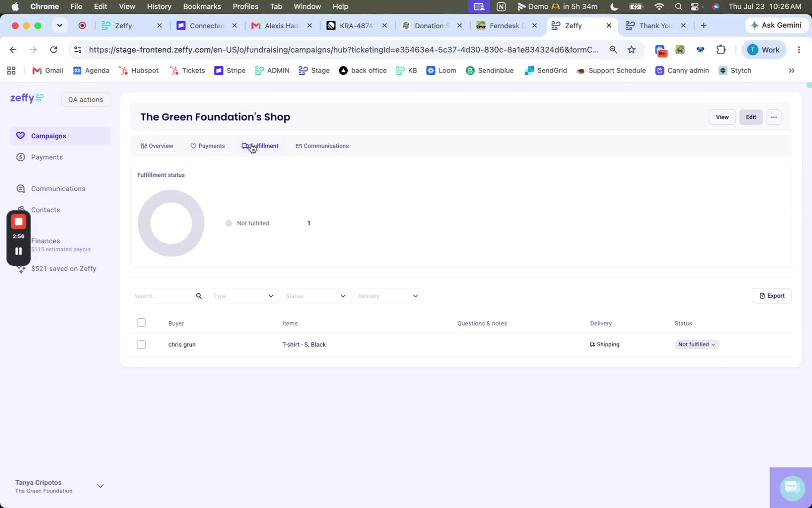Image resolution: width=812 pixels, height=508 pixels.
Task: Close the Donation tab
Action: pos(460,25)
